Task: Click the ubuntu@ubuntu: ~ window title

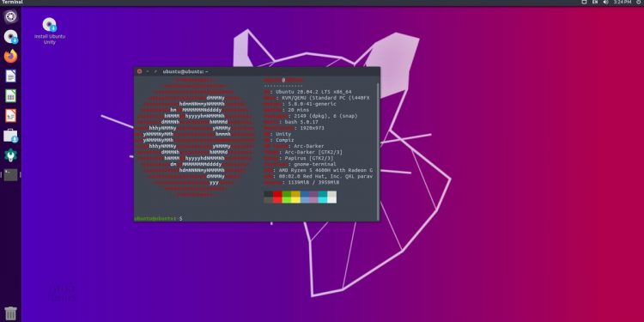Action: coord(185,71)
